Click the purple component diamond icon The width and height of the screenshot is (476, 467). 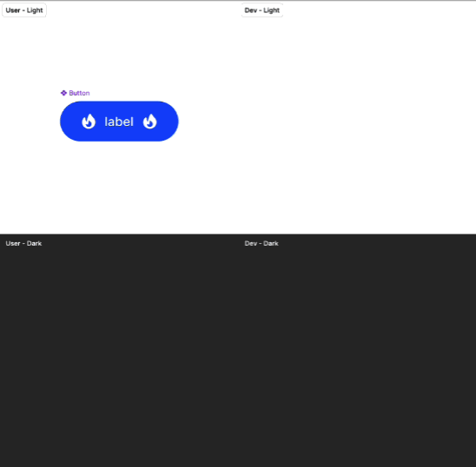[63, 93]
